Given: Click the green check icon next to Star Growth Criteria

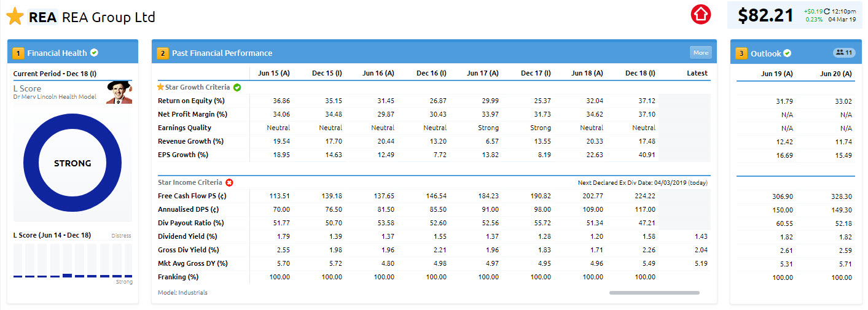Looking at the screenshot, I should point(237,87).
